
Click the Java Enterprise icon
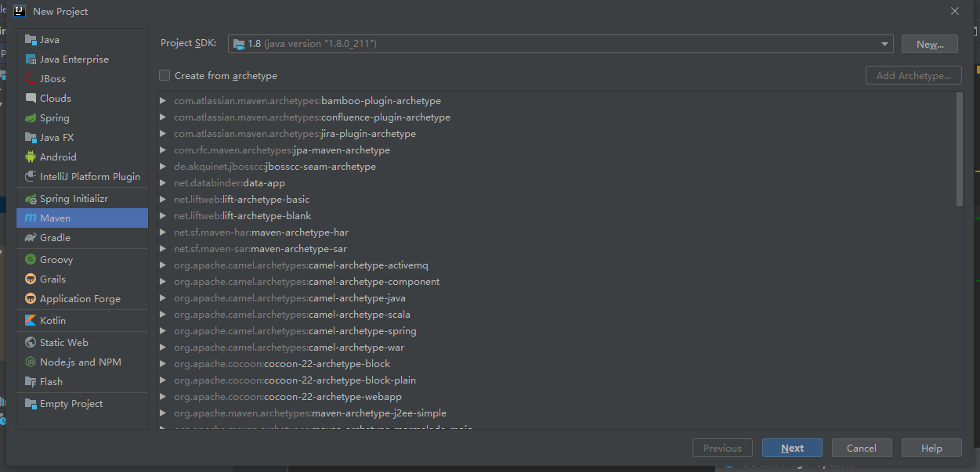31,59
